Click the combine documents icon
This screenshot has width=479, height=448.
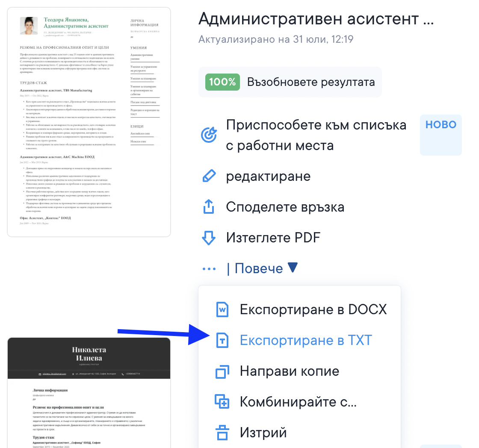[222, 402]
